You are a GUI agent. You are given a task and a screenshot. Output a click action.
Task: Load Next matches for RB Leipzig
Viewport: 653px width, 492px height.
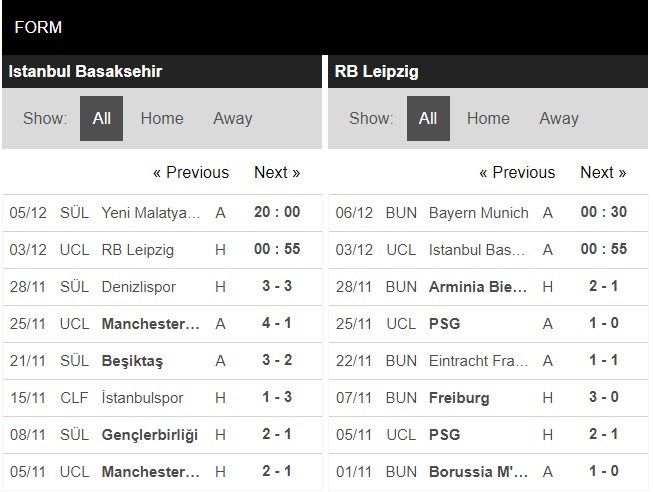click(603, 172)
